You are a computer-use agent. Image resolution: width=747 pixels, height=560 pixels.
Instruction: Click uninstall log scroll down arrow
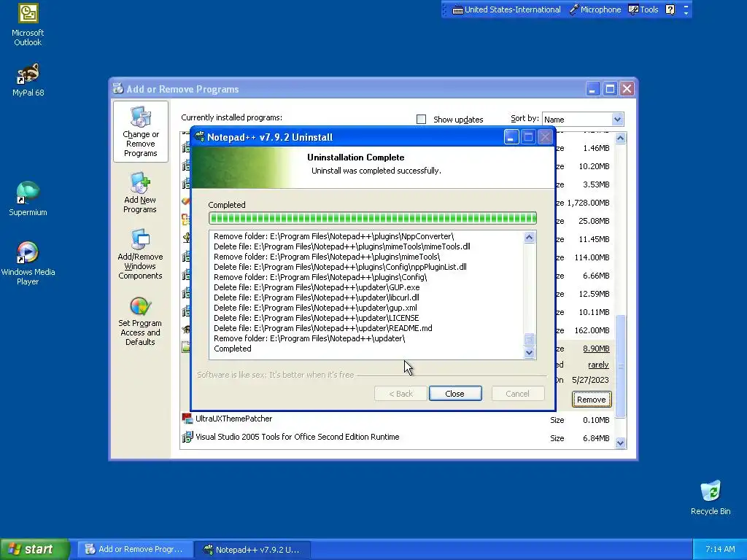(x=530, y=353)
